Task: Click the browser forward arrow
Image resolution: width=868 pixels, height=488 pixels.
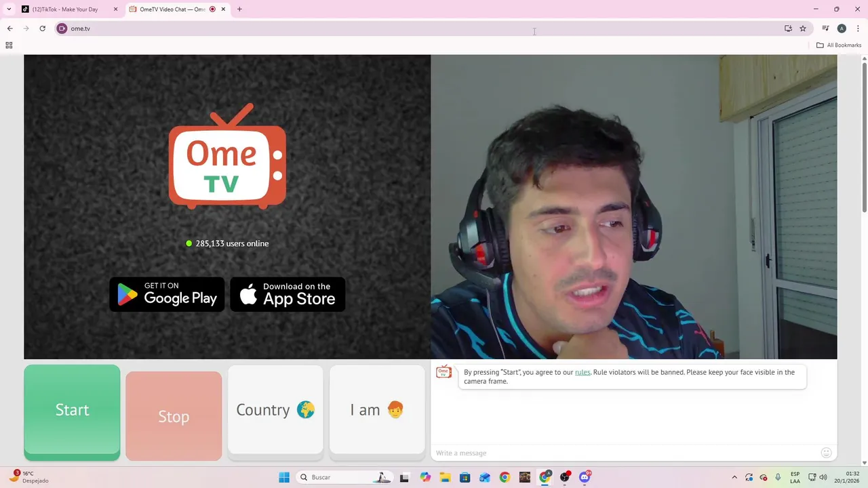Action: click(26, 28)
